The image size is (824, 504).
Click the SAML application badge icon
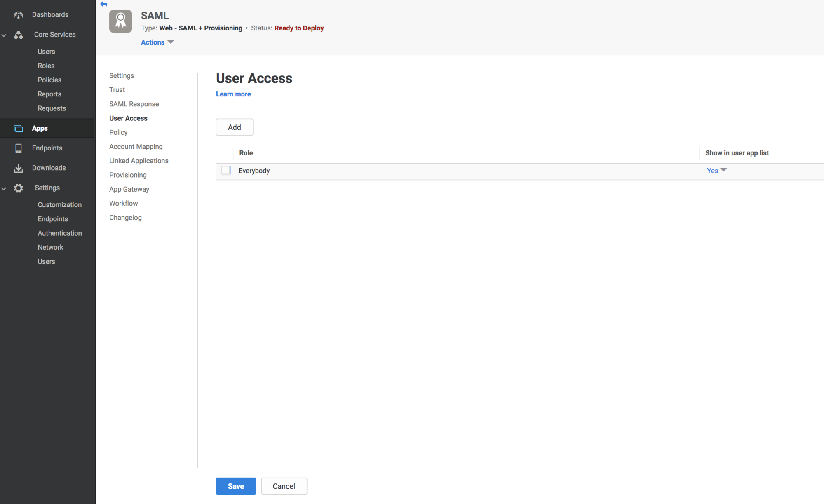[x=120, y=21]
